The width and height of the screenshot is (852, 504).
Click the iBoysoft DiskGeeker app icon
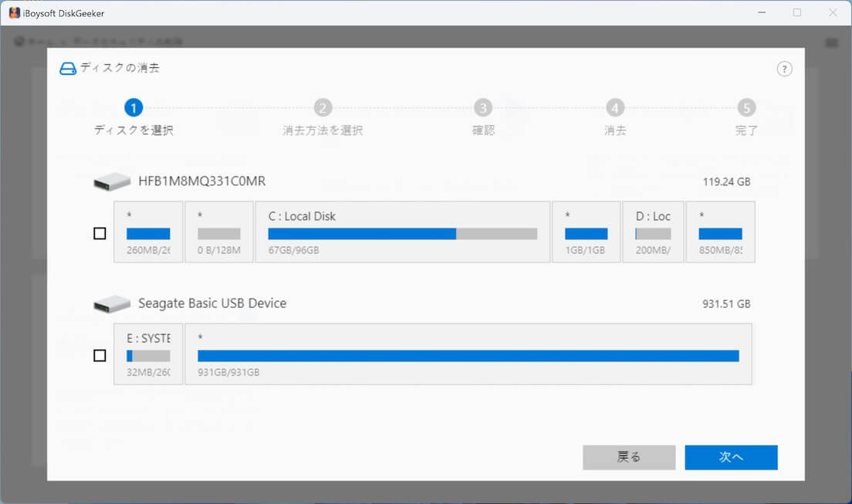(14, 13)
